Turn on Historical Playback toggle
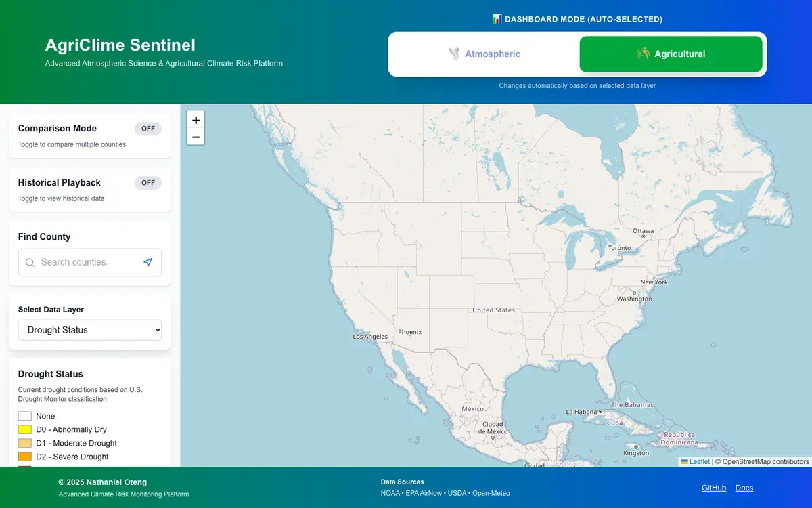812x508 pixels. [148, 183]
